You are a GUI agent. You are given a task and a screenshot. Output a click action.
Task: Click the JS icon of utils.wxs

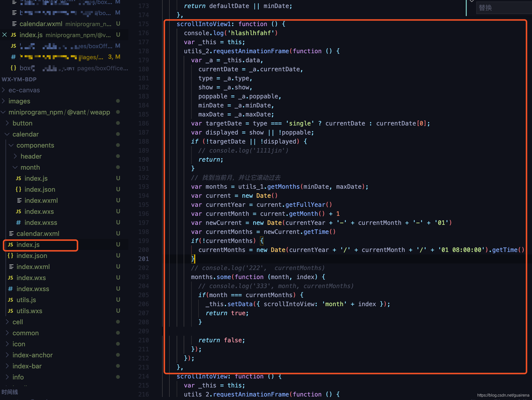(x=11, y=311)
